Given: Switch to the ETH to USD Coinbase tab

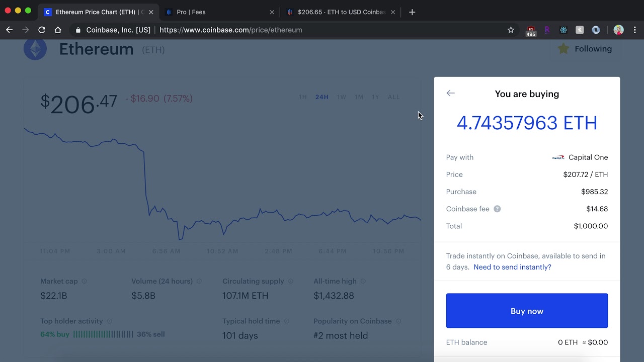Looking at the screenshot, I should click(341, 12).
